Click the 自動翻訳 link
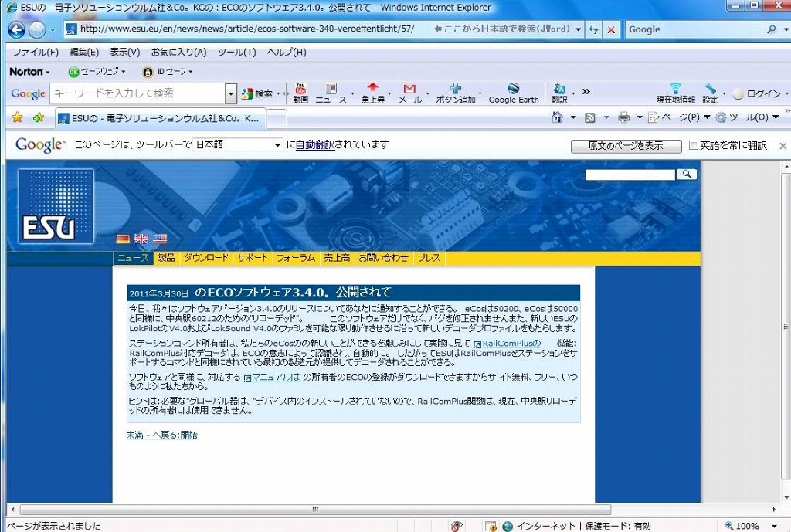 pos(315,144)
